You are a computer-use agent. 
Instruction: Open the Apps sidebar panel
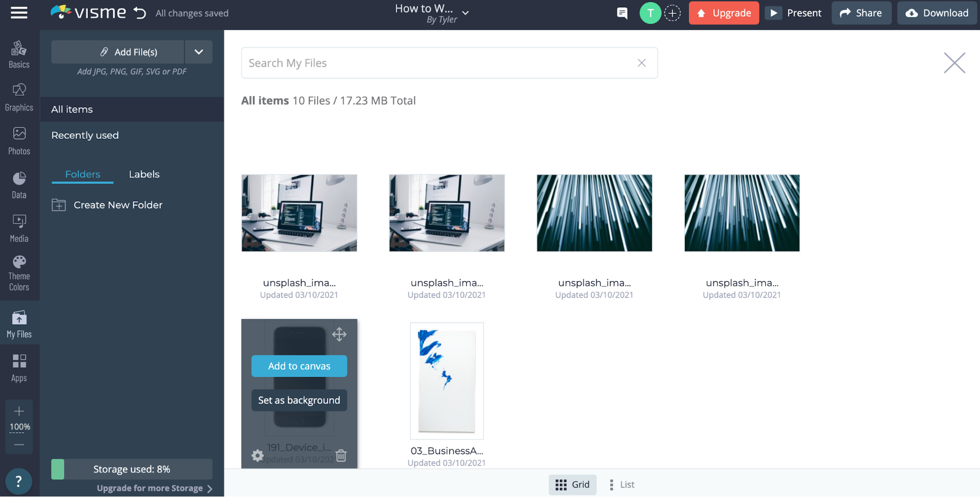(19, 368)
